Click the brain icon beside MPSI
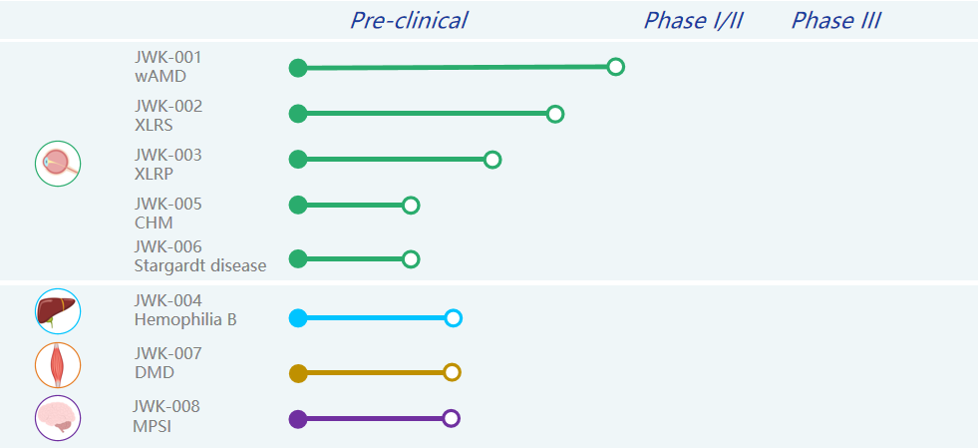 point(58,418)
